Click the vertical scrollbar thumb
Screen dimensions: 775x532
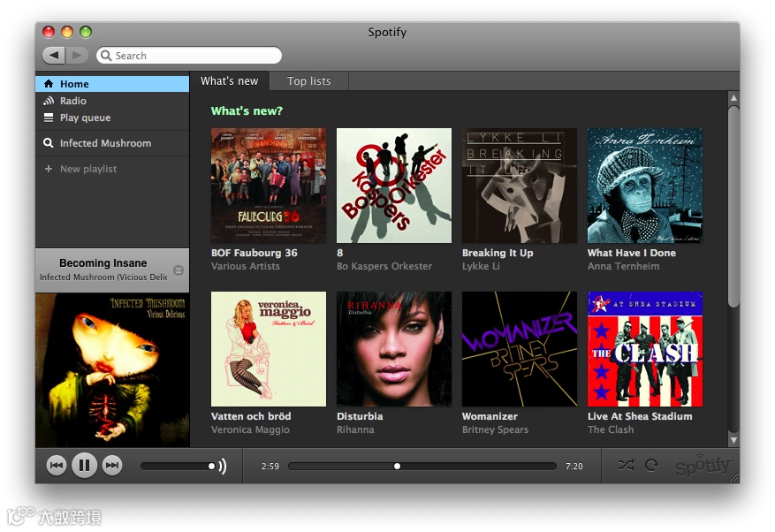click(x=734, y=207)
